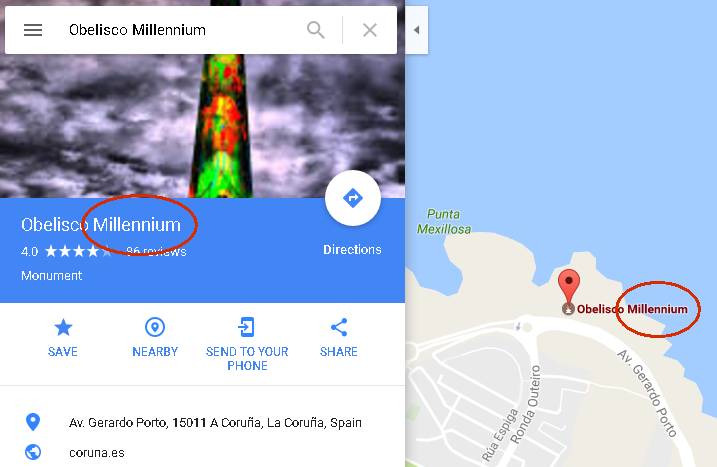
Task: Click the globe website icon
Action: pos(33,452)
